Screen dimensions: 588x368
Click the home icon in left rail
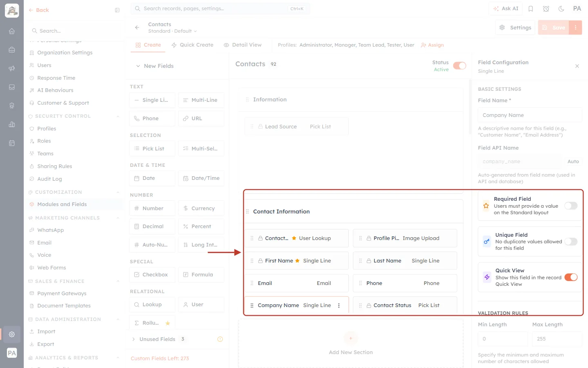tap(12, 31)
